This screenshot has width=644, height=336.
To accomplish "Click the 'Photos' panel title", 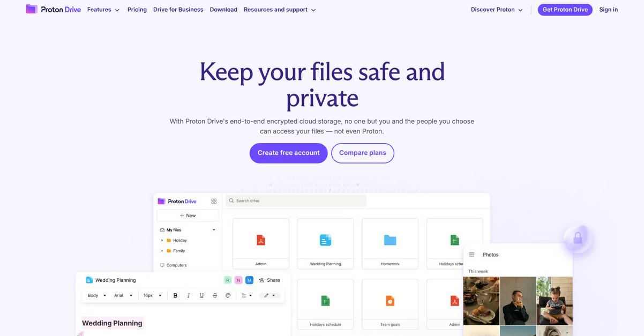I will pos(491,255).
